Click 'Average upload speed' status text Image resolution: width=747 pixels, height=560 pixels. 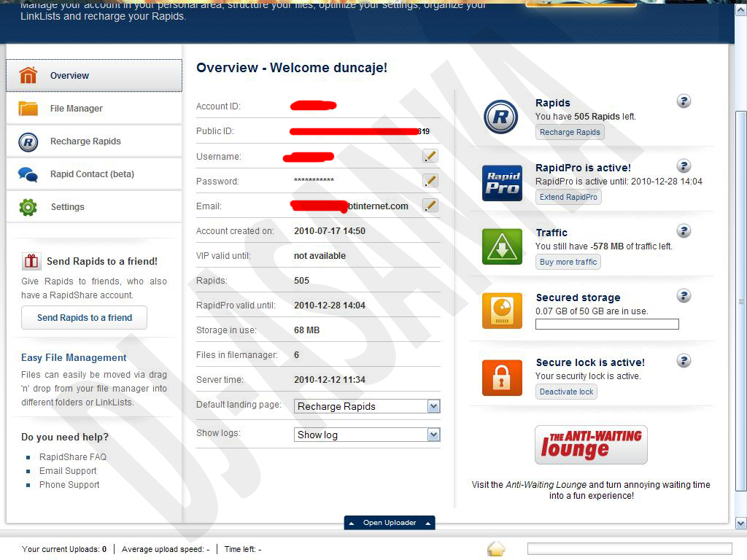point(166,549)
